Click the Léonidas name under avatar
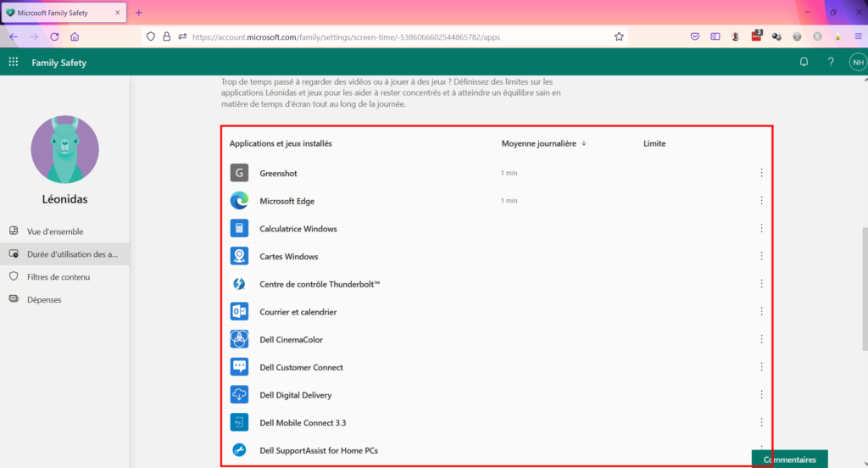 (64, 199)
